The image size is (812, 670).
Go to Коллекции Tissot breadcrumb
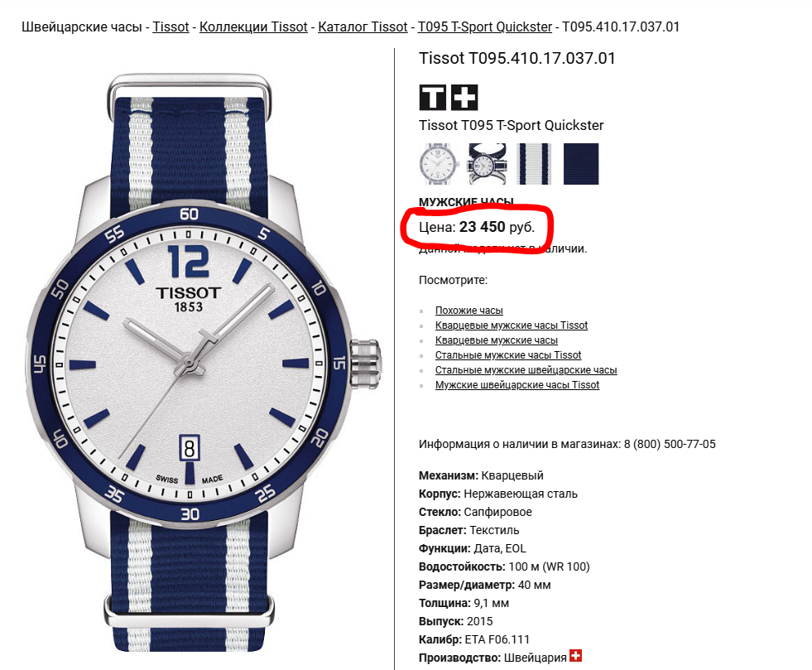pos(253,27)
